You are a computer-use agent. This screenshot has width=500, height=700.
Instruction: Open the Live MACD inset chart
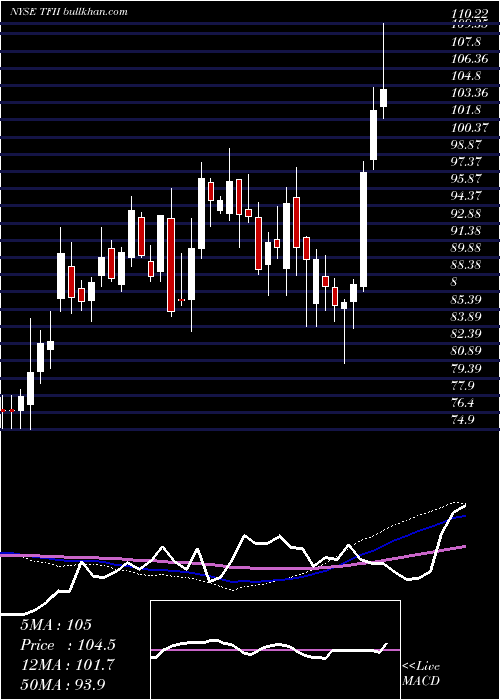point(275,650)
